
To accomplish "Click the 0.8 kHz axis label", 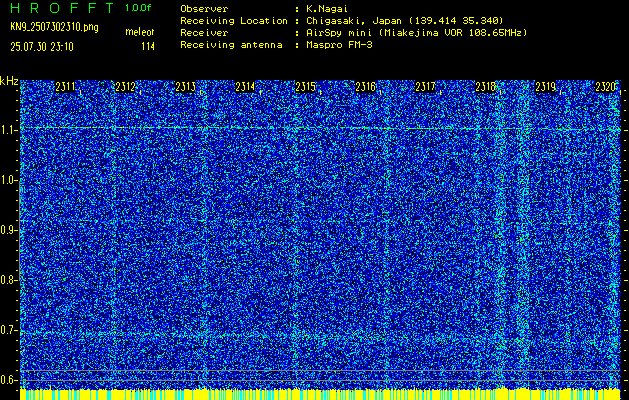I will 8,280.
